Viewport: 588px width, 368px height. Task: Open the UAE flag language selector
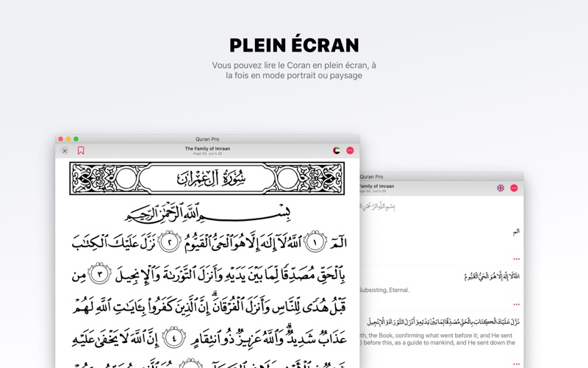tap(337, 151)
